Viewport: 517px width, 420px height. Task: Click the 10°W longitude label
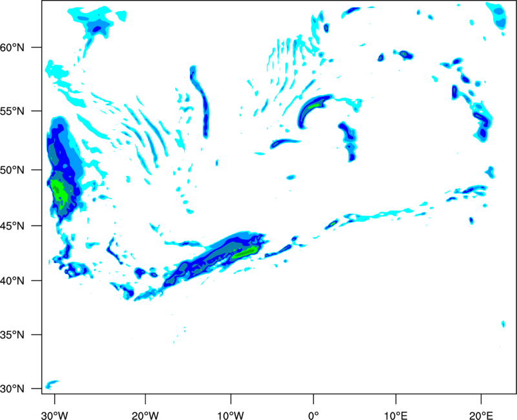point(231,415)
